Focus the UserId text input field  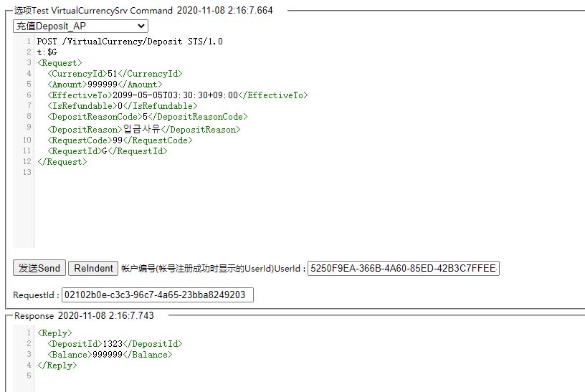[403, 269]
